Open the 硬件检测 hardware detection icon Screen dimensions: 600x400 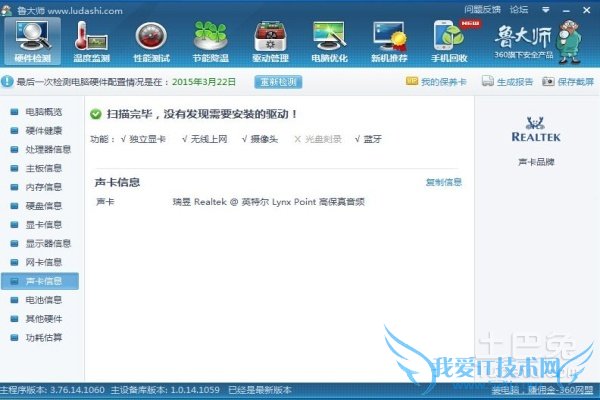33,41
